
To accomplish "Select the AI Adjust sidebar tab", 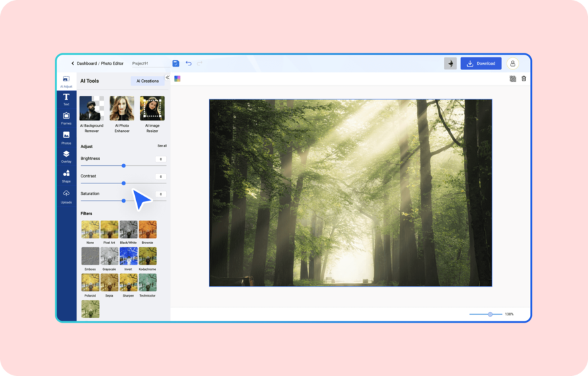I will (x=66, y=81).
